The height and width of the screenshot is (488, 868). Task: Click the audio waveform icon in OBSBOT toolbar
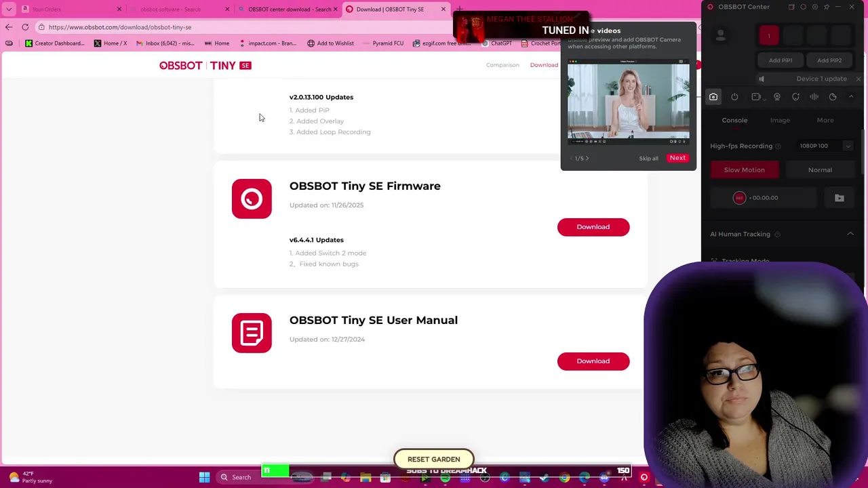pos(814,97)
